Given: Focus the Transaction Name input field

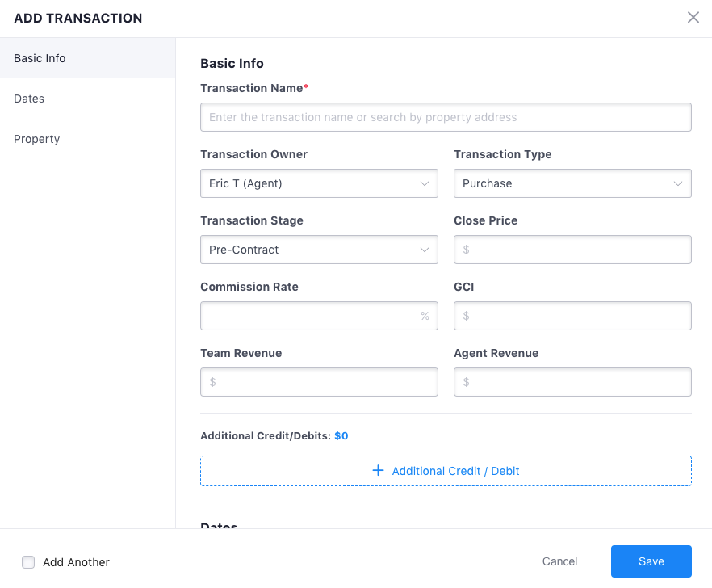Looking at the screenshot, I should click(x=446, y=117).
